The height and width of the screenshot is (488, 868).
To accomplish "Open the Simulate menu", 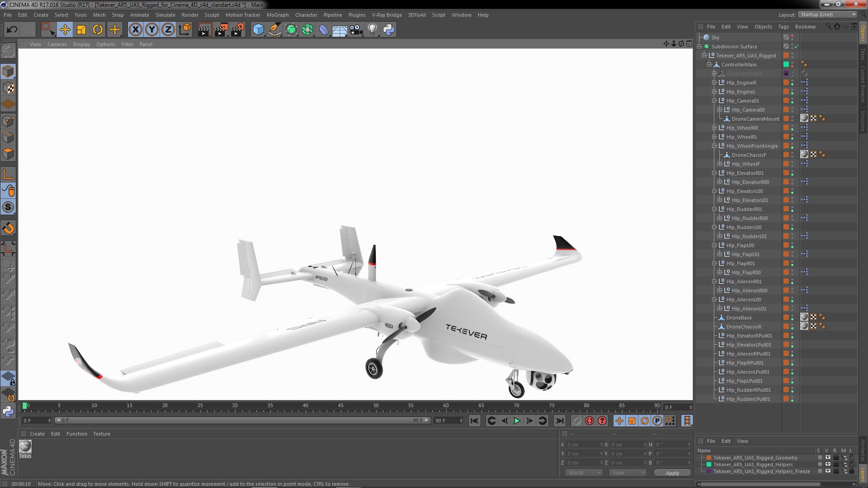I will click(165, 15).
